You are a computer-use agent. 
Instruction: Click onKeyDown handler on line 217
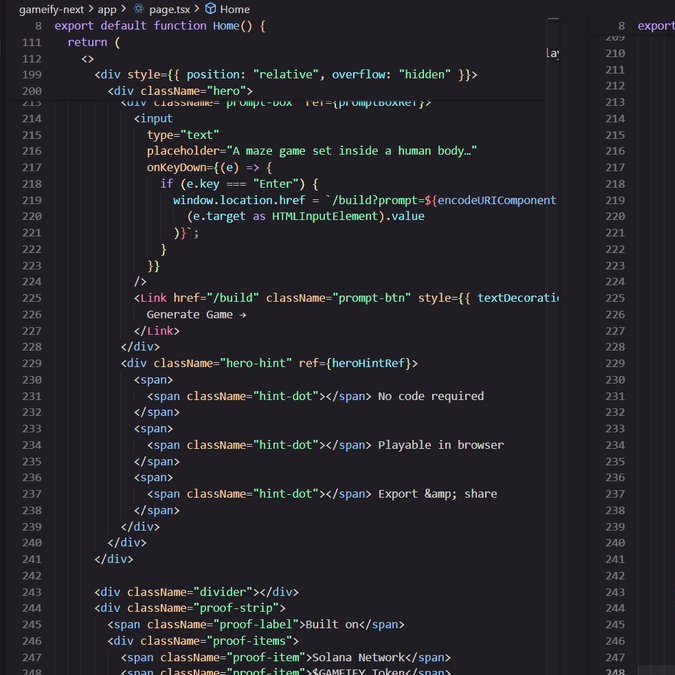(x=209, y=167)
